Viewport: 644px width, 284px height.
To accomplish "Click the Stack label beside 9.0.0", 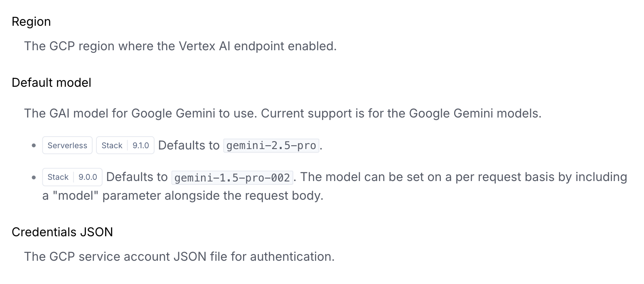I will point(58,177).
